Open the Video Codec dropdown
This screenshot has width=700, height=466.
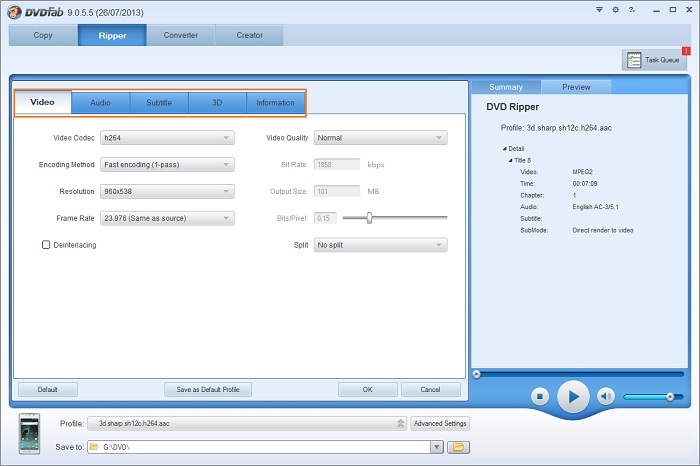point(167,138)
